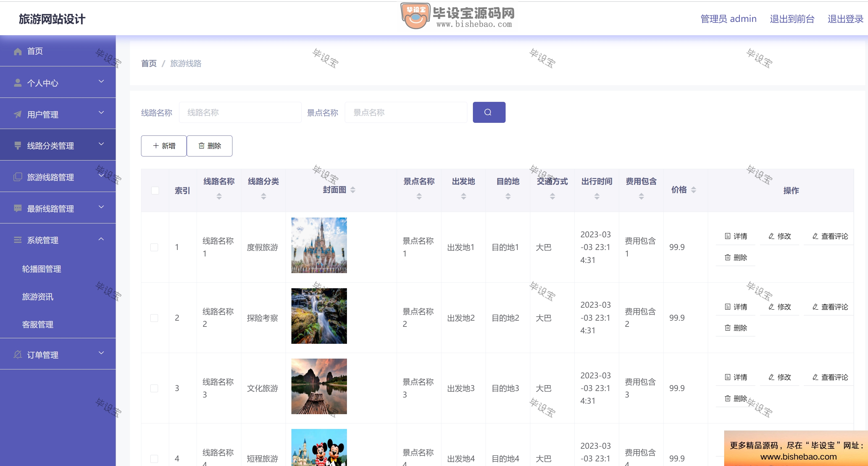The height and width of the screenshot is (466, 868).
Task: Click 删除 for 线路名称3 row
Action: pos(736,399)
